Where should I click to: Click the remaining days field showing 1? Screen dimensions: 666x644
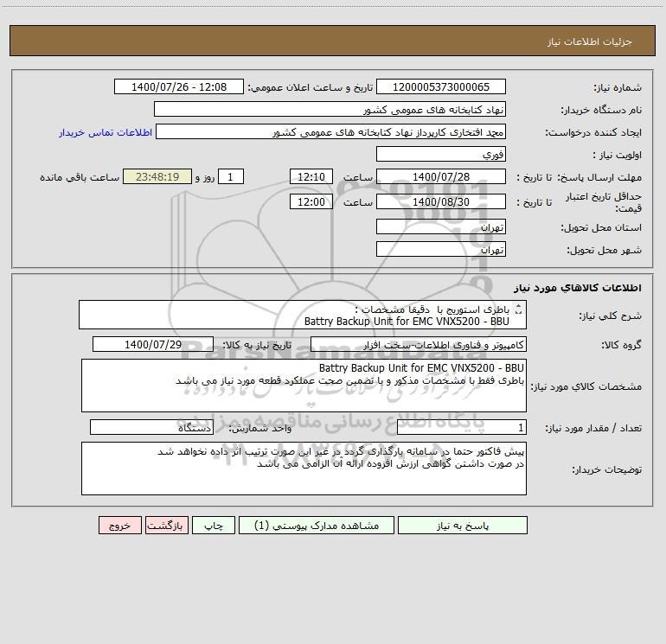(x=231, y=176)
